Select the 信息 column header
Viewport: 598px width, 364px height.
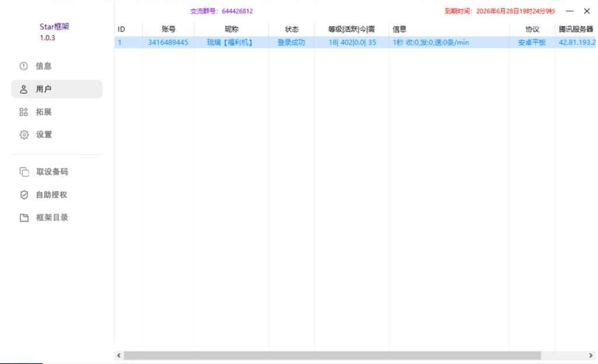pos(400,29)
